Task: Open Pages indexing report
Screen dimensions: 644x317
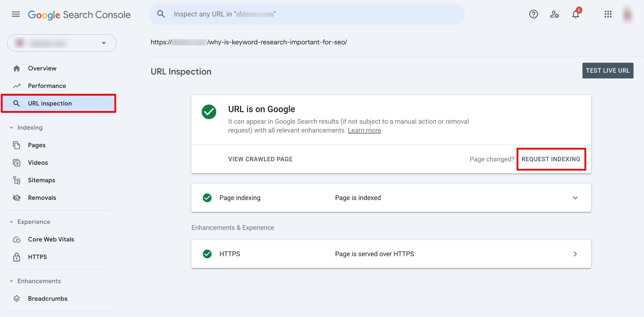Action: pyautogui.click(x=36, y=145)
